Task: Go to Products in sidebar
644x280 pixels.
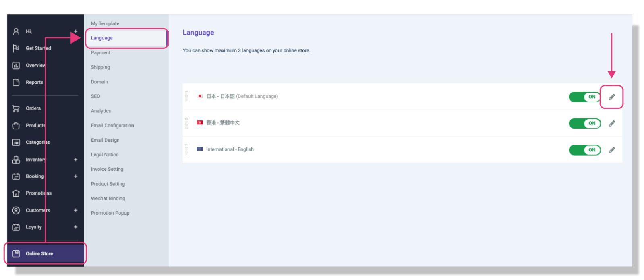Action: click(x=35, y=125)
